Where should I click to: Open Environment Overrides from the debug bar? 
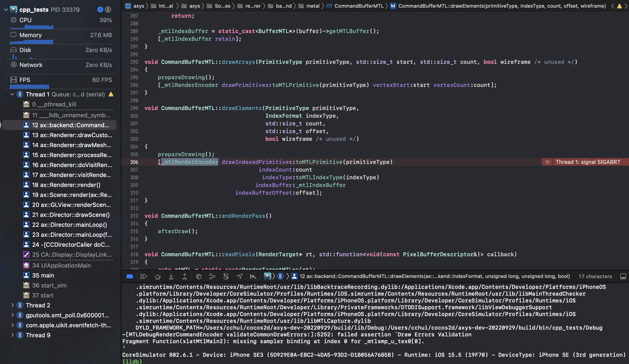pyautogui.click(x=226, y=276)
